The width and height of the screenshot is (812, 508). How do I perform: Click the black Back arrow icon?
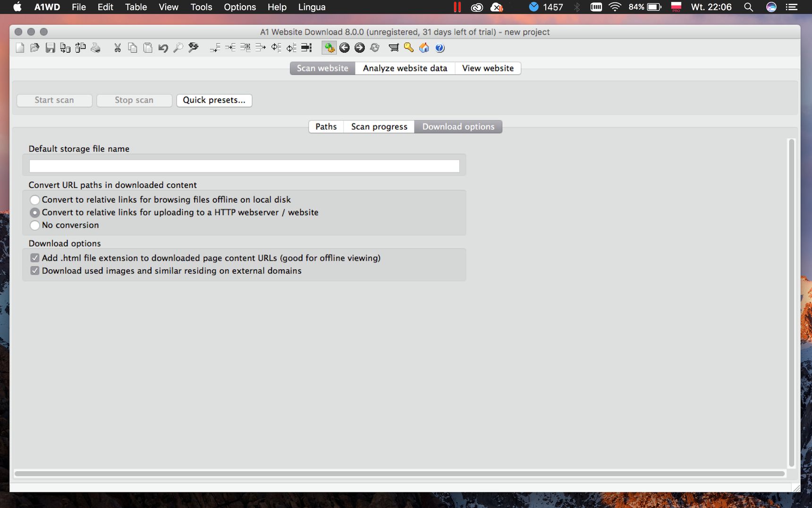coord(345,48)
